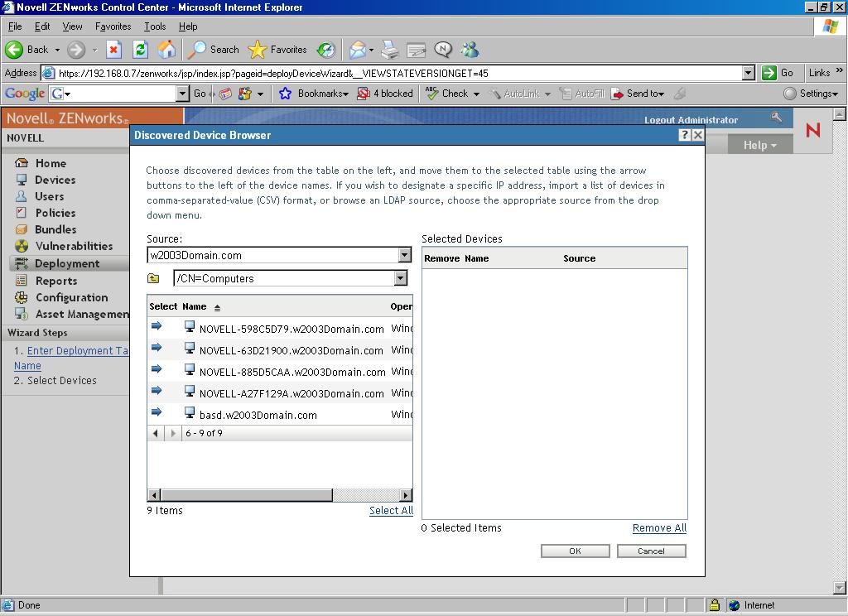Open the Google search box dropdown
Screen dimensions: 848x616
point(182,94)
